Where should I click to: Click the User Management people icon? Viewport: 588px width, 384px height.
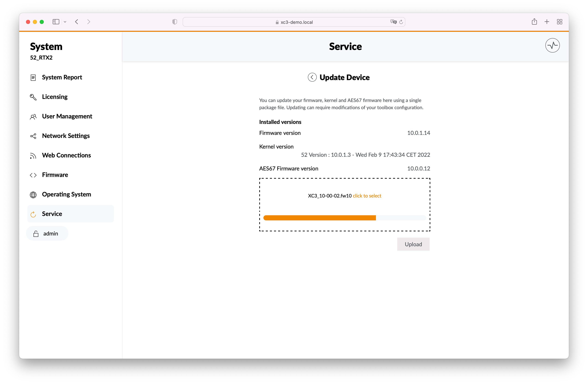click(x=33, y=117)
